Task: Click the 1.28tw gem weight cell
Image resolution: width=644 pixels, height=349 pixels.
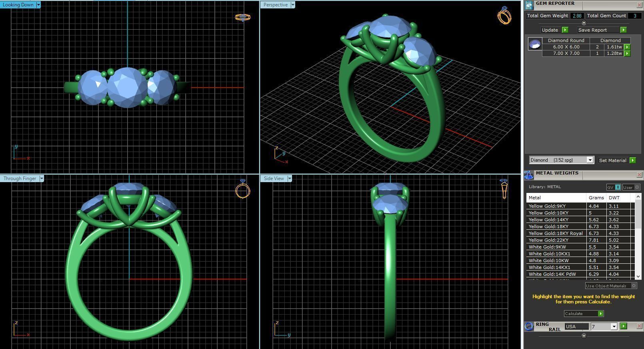Action: 614,53
